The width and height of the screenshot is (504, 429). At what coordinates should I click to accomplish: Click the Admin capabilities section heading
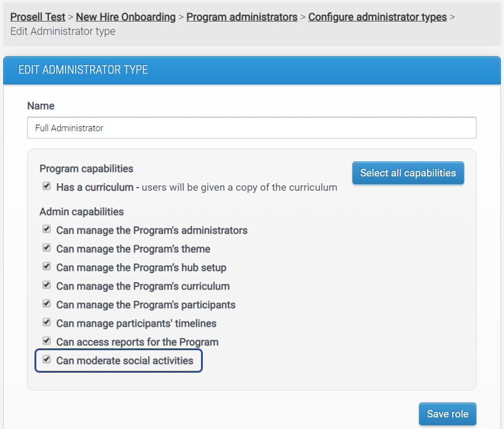point(81,211)
